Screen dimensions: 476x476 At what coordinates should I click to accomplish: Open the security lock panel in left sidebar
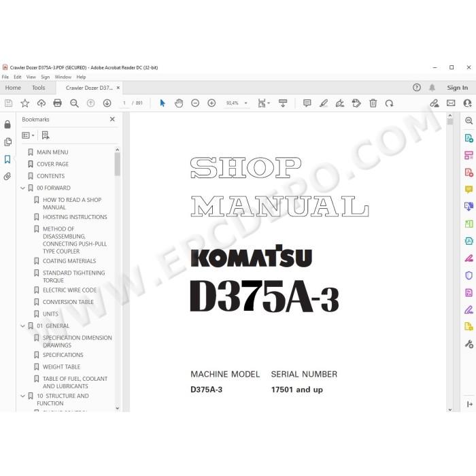[x=7, y=124]
